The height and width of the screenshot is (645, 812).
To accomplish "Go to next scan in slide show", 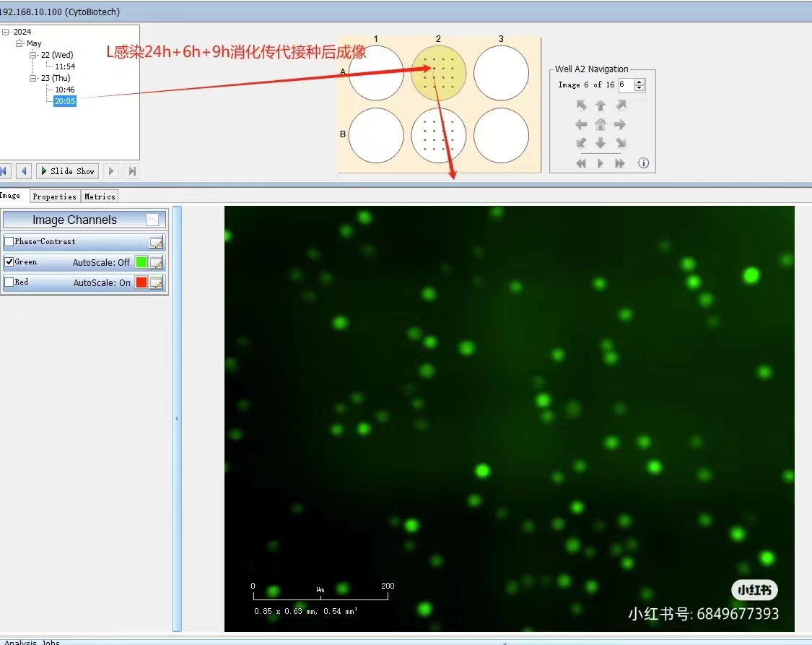I will pyautogui.click(x=111, y=171).
